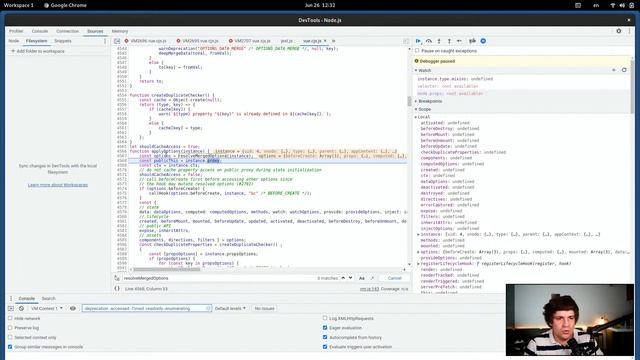This screenshot has height=360, width=640.
Task: Expand the instance variable in scope
Action: point(418,234)
